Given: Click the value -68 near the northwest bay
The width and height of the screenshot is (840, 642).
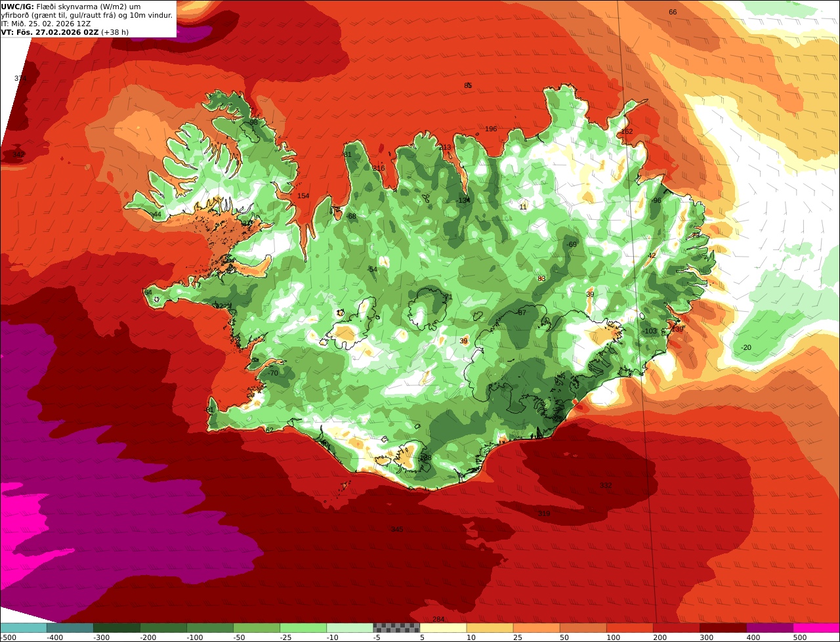Looking at the screenshot, I should [351, 216].
